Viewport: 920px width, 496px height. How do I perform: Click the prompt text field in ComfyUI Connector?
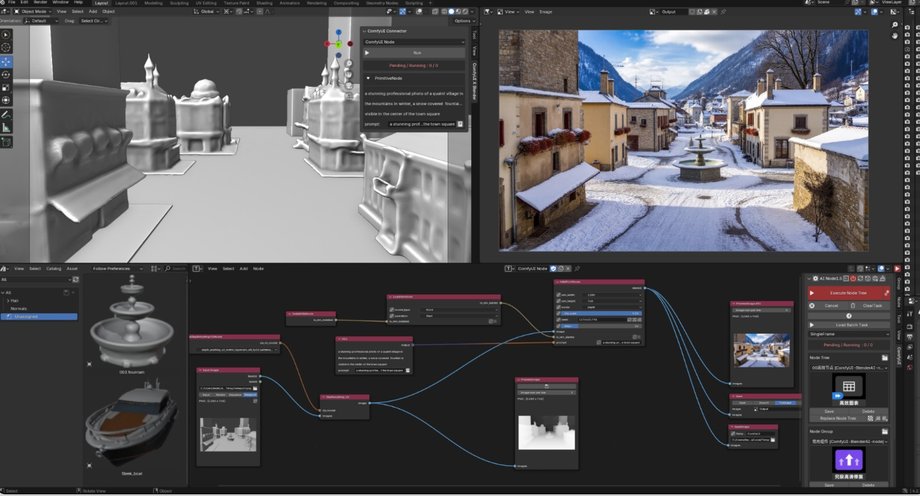[x=422, y=124]
